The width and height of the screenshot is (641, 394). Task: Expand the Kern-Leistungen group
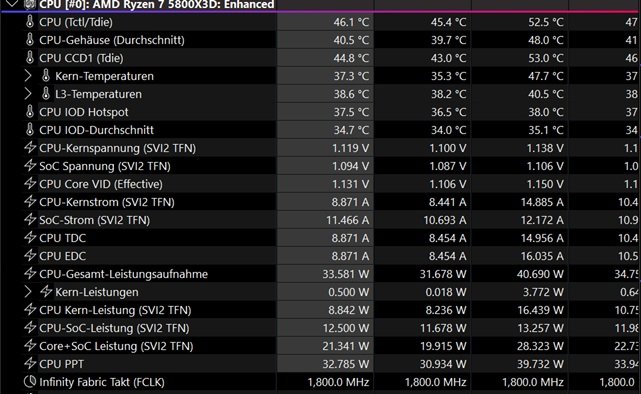click(27, 292)
